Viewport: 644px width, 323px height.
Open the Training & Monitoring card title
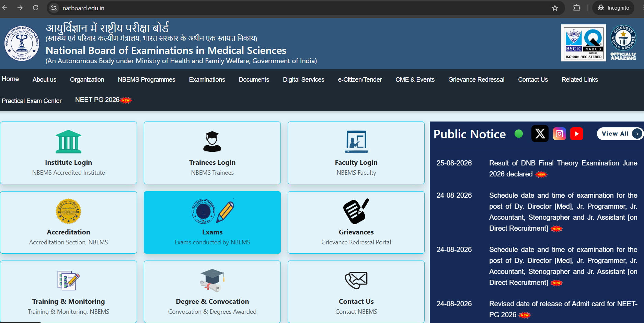[69, 301]
